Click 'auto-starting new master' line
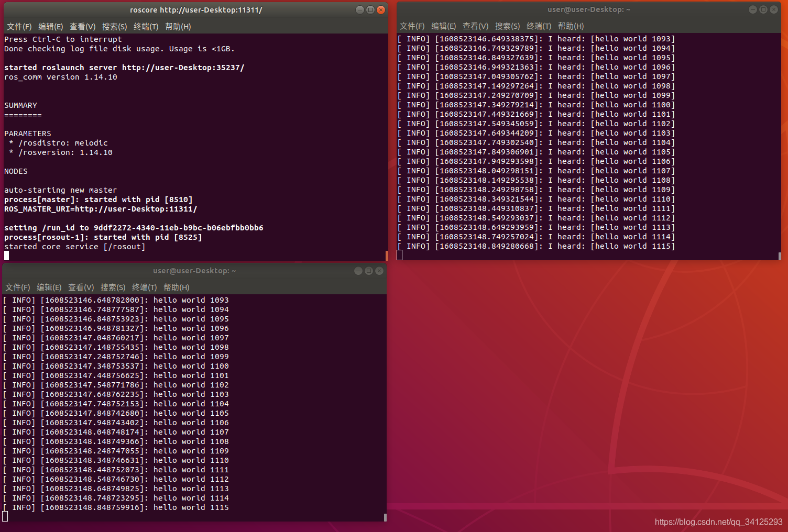 click(60, 190)
